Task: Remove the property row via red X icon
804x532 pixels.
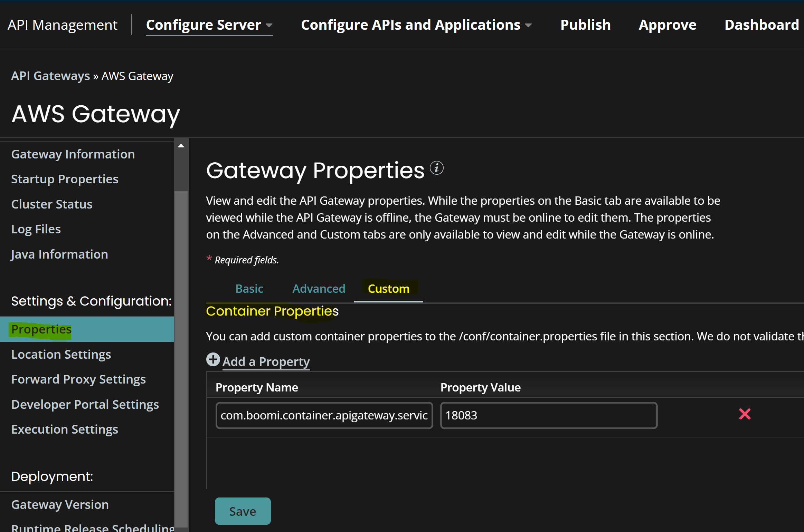Action: [745, 414]
